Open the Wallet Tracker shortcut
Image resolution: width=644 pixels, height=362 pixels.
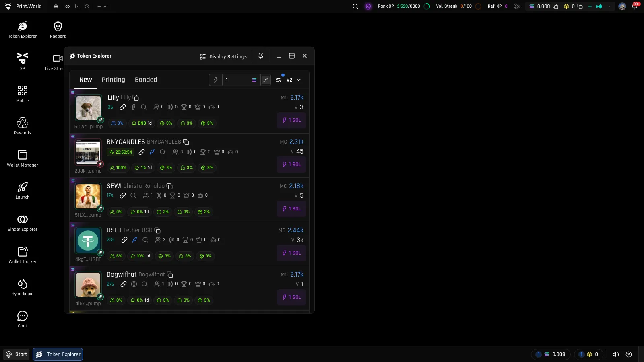23,255
